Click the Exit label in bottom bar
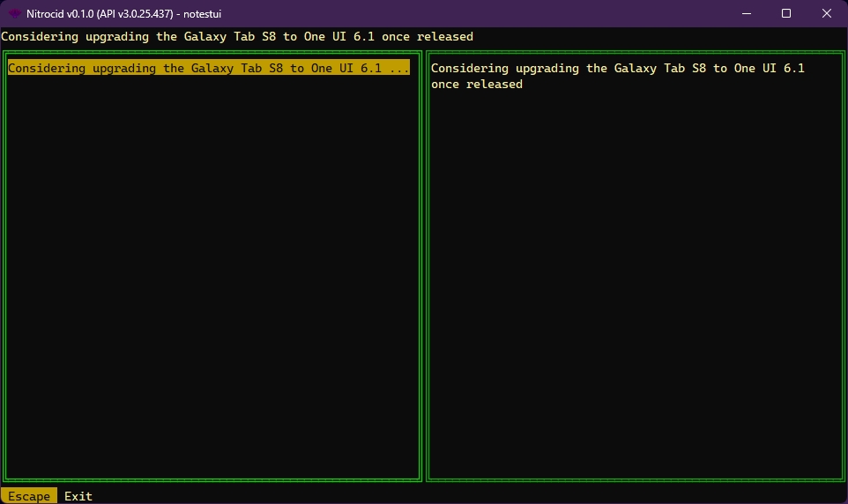This screenshot has width=848, height=504. coord(78,496)
